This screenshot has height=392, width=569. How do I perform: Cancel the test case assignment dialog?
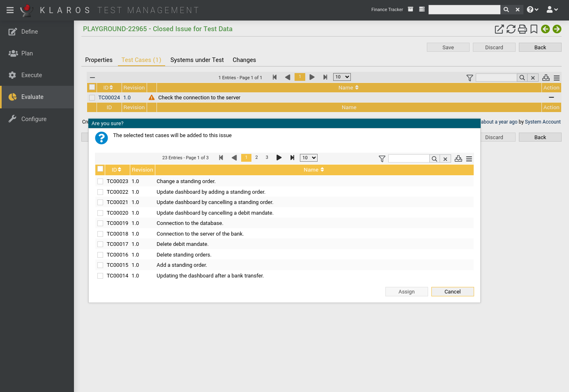coord(452,291)
